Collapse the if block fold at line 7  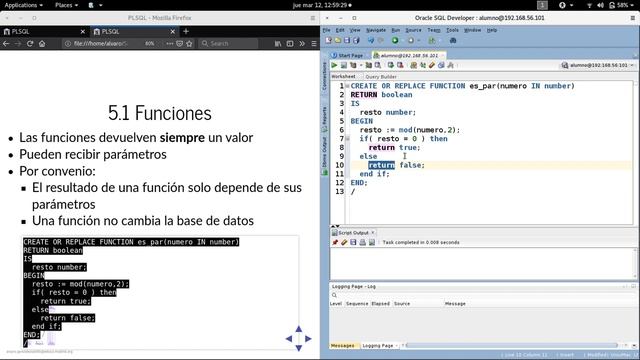347,139
